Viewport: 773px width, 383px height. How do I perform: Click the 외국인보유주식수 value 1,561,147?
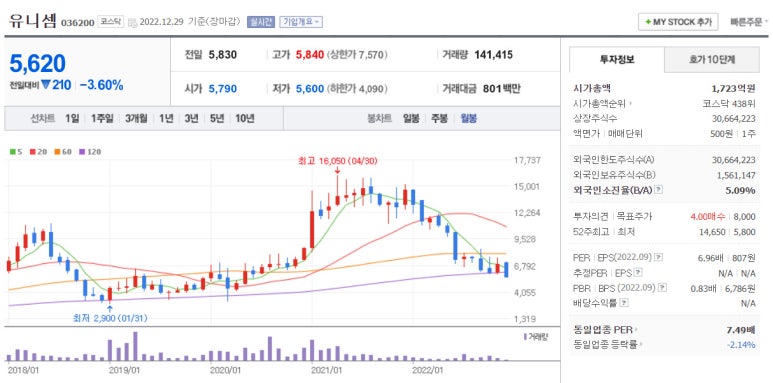pyautogui.click(x=736, y=175)
